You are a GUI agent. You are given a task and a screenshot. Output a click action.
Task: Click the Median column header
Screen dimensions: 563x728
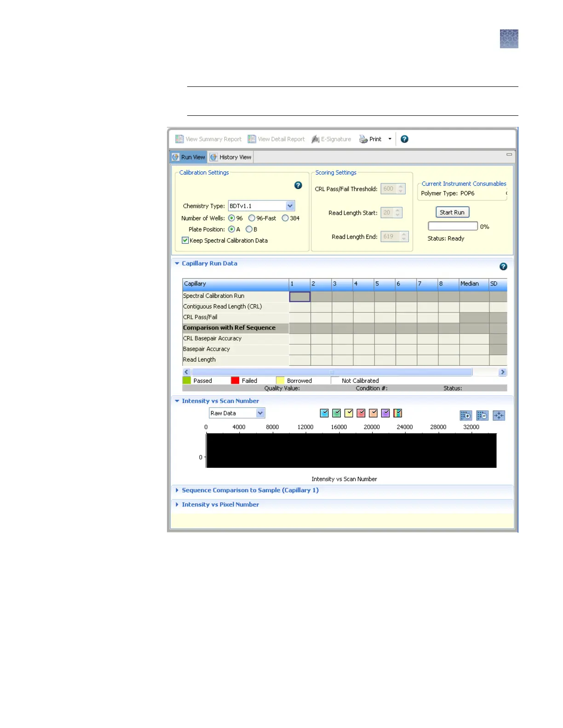[474, 284]
